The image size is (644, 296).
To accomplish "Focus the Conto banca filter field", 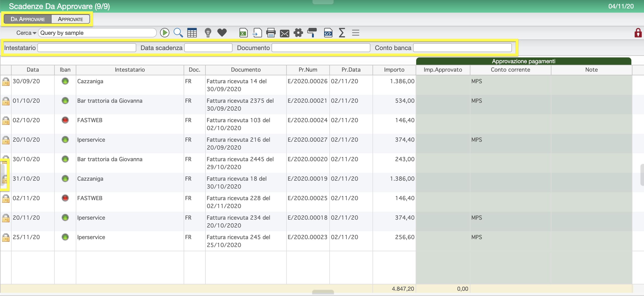I will (462, 48).
